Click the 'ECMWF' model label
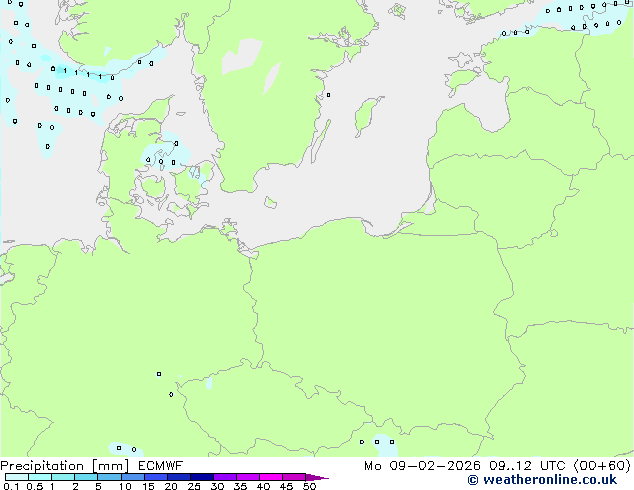Viewport: 634px width, 490px height. coord(161,466)
